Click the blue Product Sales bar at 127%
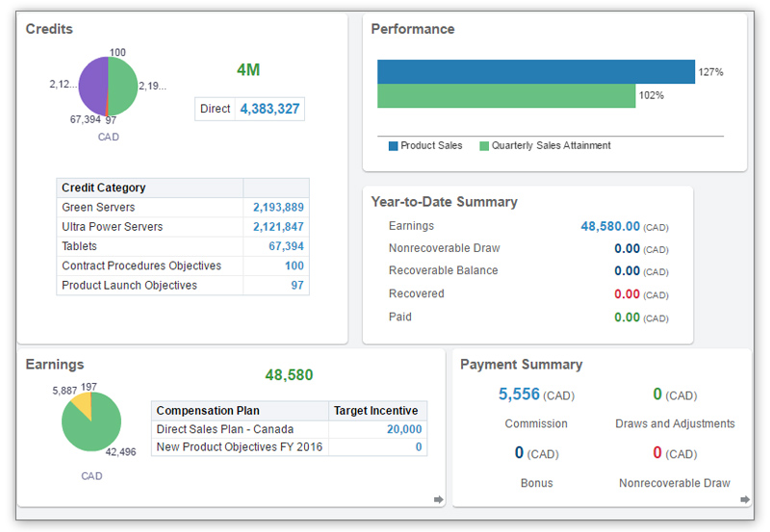 [535, 72]
